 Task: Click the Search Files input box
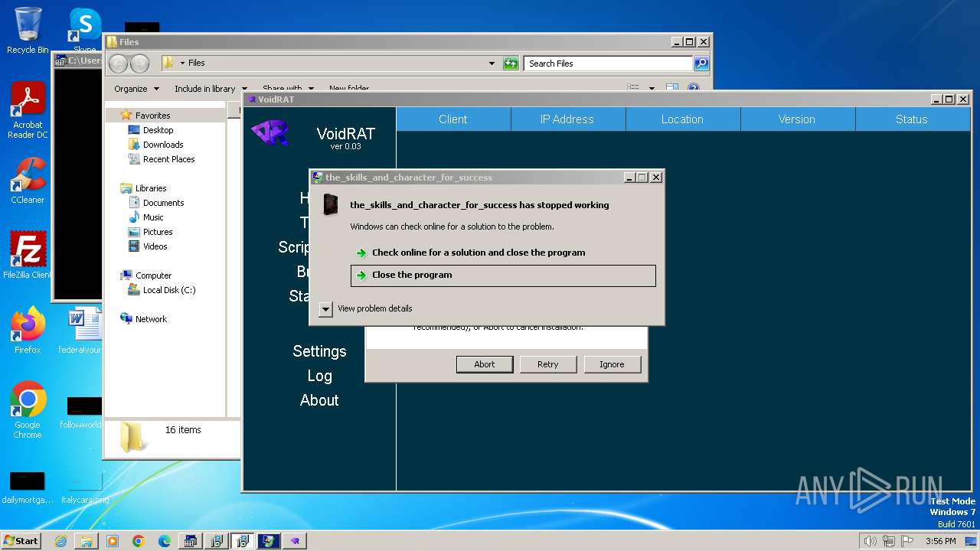click(609, 64)
